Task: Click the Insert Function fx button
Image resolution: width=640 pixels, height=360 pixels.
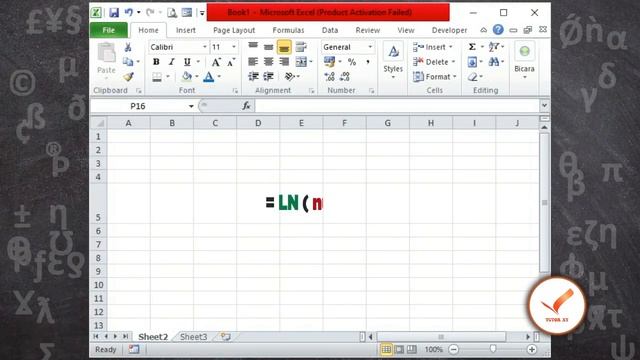Action: point(246,106)
